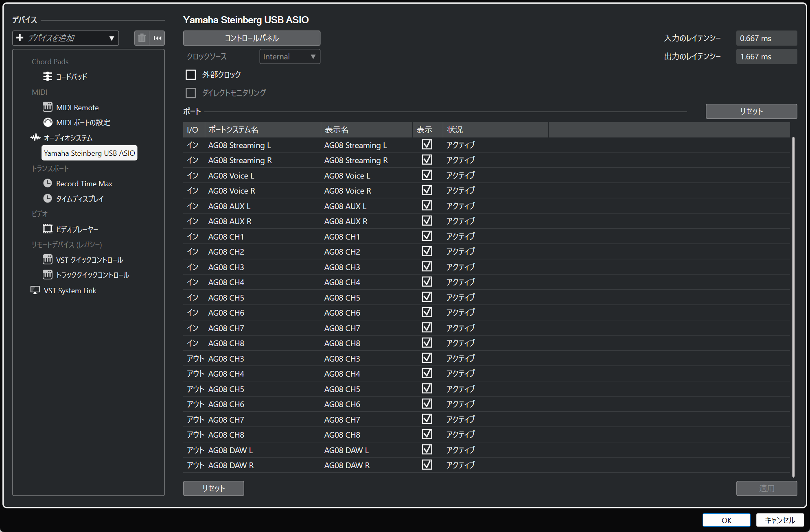810x532 pixels.
Task: Select Record Time Max in the device list
Action: coord(84,183)
